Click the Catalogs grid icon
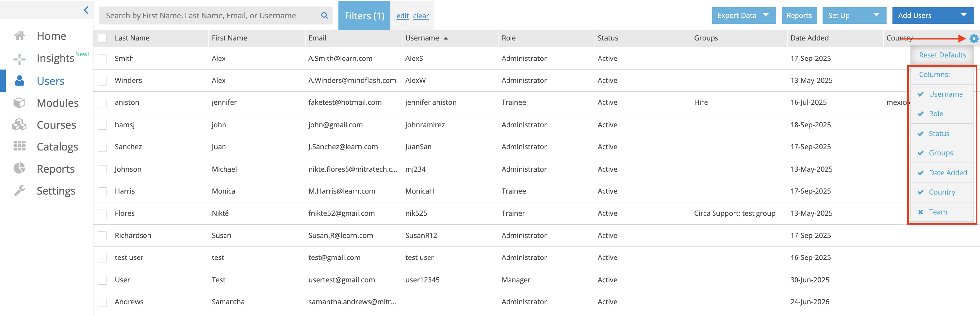 [x=19, y=146]
